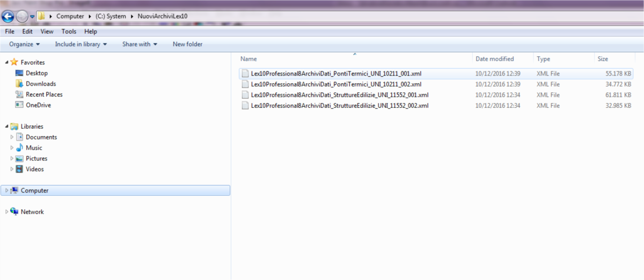This screenshot has height=280, width=644.
Task: Collapse the Favorites group
Action: click(x=6, y=63)
